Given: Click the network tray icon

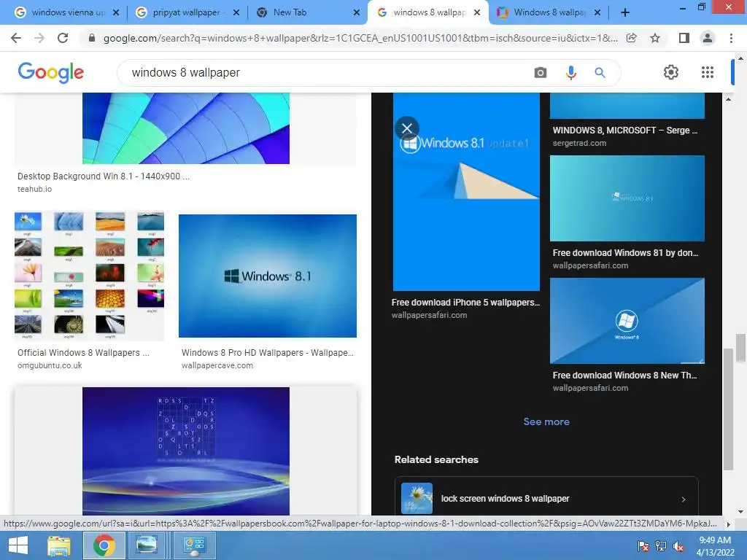Looking at the screenshot, I should (x=661, y=546).
